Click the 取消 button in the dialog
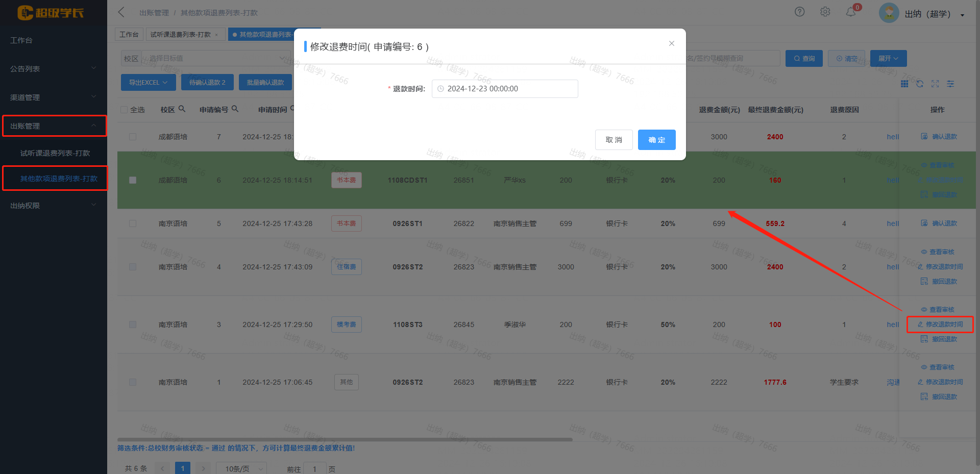The image size is (980, 474). click(x=614, y=140)
